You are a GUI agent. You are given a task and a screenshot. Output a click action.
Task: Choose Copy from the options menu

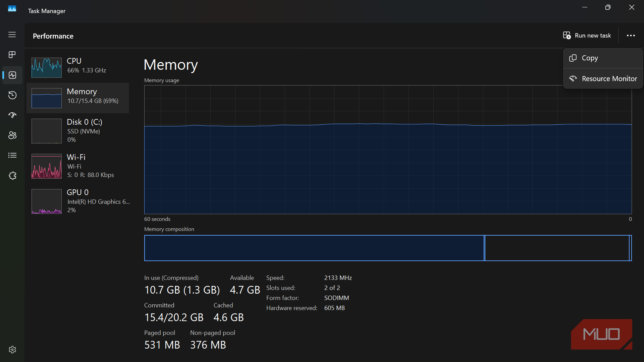[603, 58]
